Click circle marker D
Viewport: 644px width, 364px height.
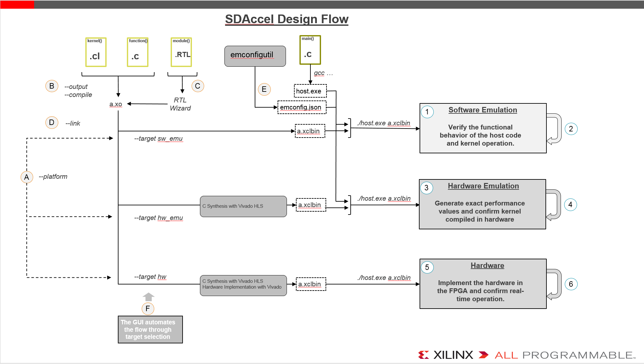52,122
